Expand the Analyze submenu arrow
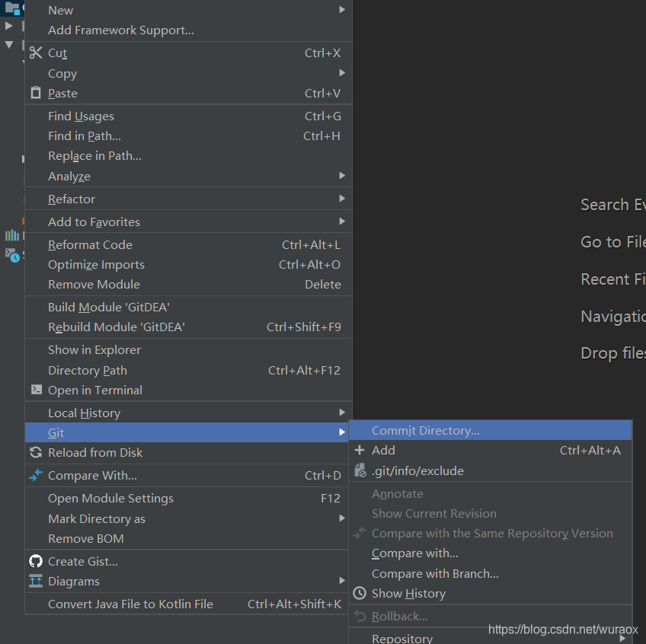The height and width of the screenshot is (644, 646). (342, 176)
